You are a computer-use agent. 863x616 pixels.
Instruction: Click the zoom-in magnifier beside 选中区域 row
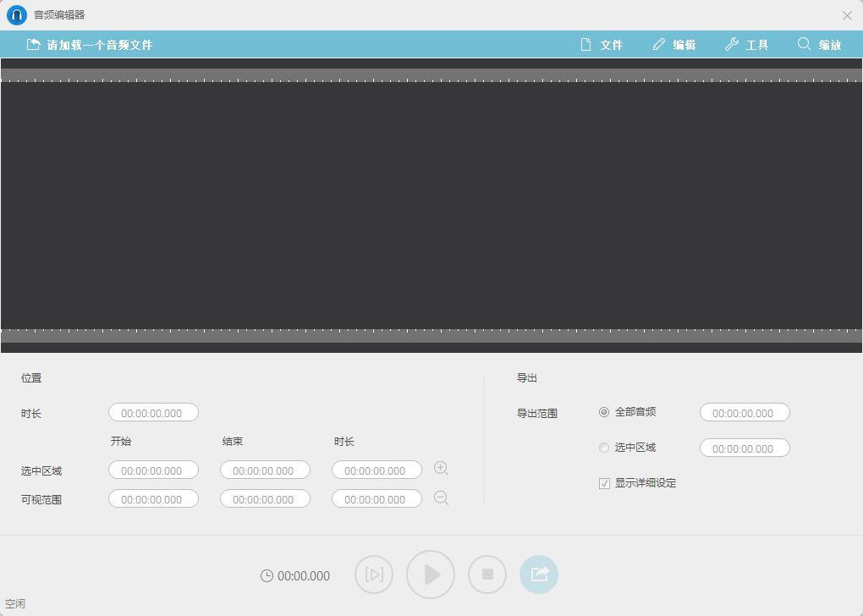tap(441, 468)
